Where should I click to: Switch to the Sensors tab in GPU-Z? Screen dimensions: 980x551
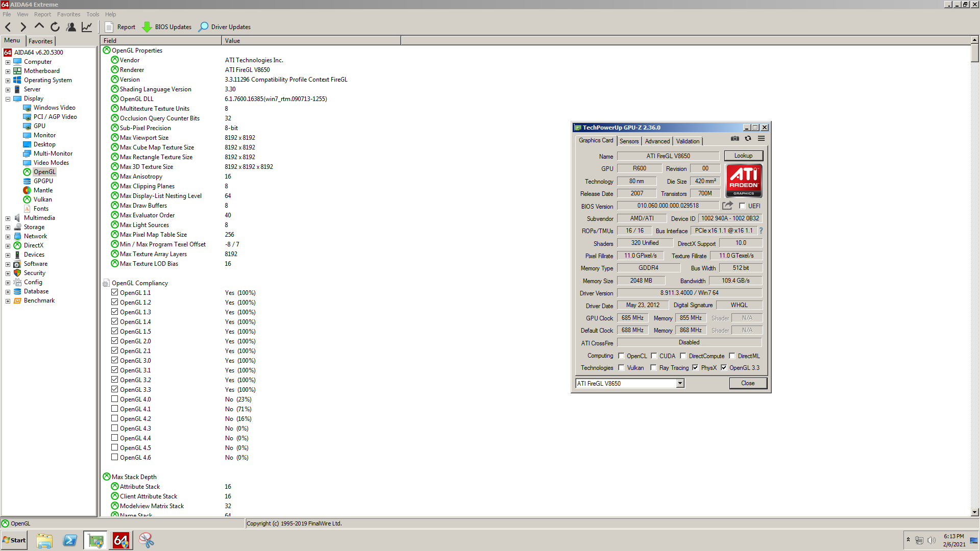click(629, 141)
